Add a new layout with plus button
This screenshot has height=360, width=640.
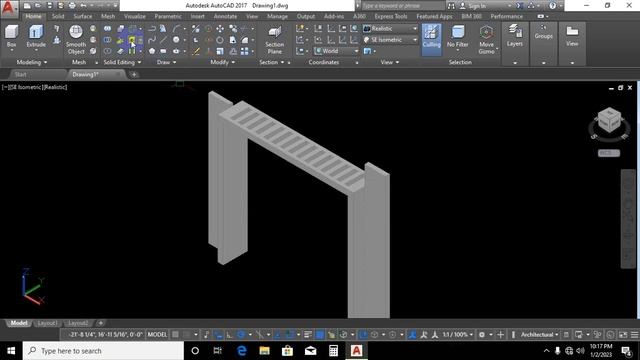pos(100,323)
